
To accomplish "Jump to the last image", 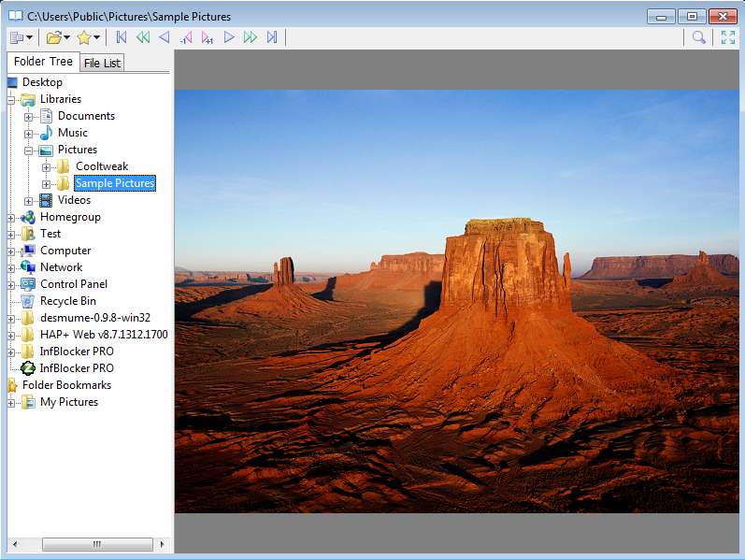I will pos(272,37).
